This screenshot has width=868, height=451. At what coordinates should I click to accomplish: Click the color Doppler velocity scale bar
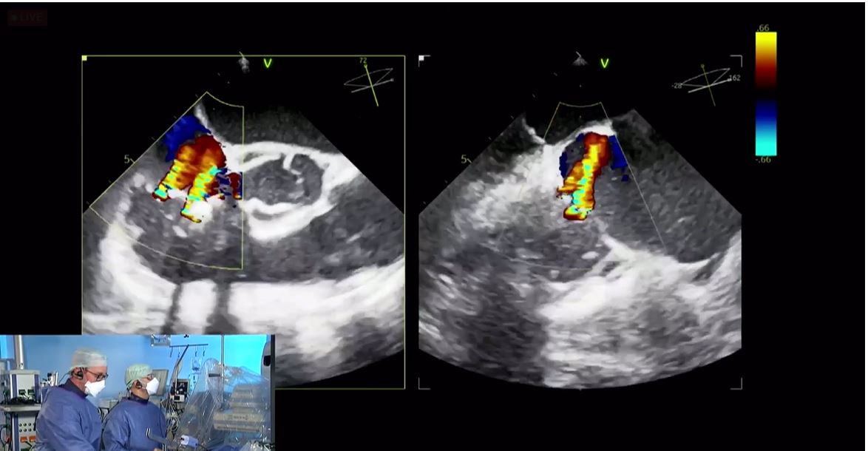tap(766, 93)
